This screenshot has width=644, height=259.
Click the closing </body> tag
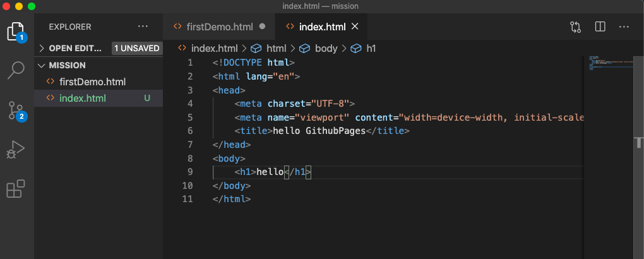click(x=232, y=186)
